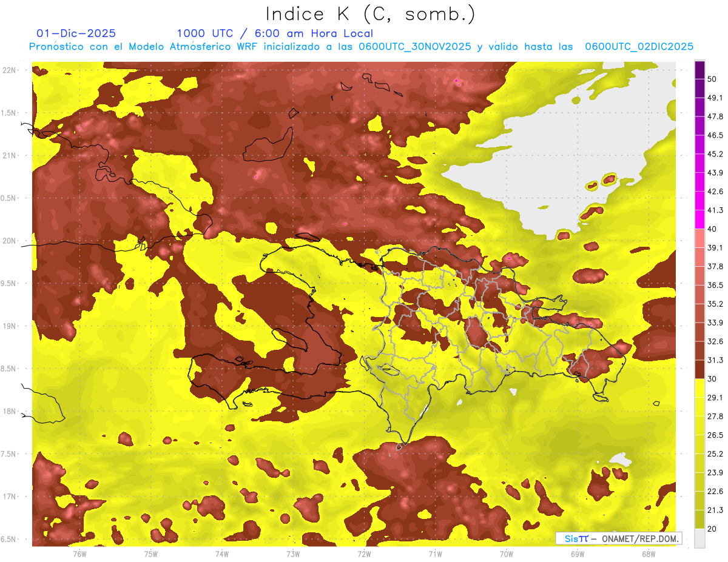The height and width of the screenshot is (562, 728).
Task: Click the '71W' longitude label
Action: 435,554
